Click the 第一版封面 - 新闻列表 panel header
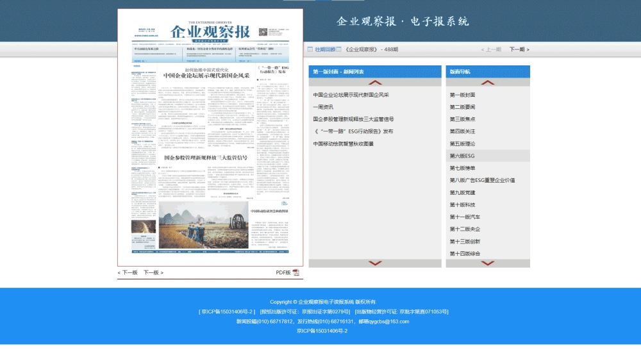641x364 pixels. 375,72
